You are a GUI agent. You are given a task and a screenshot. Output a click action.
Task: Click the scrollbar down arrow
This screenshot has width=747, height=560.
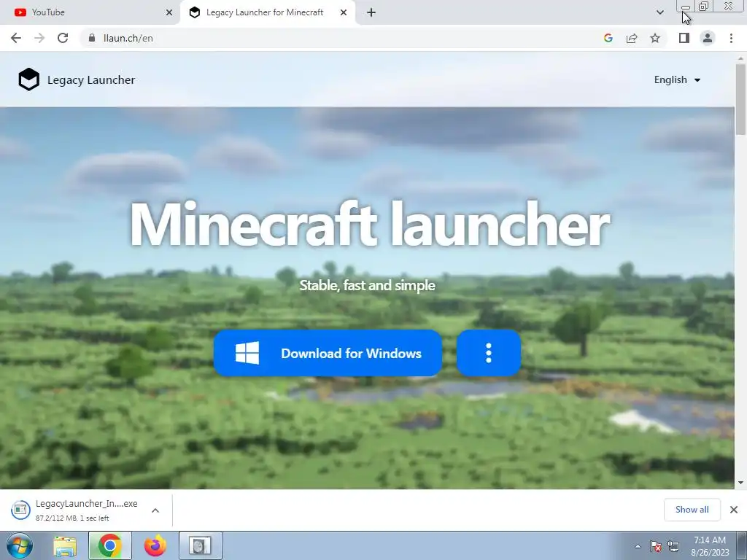740,483
